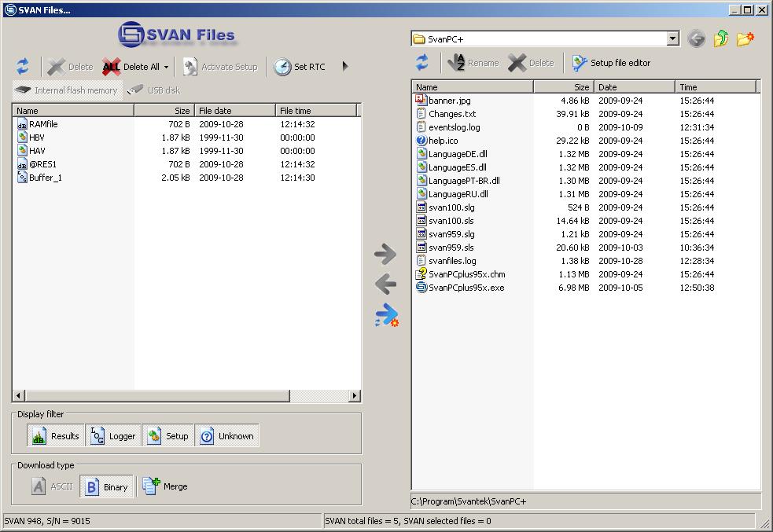This screenshot has height=532, width=773.
Task: Toggle the Logger display filter
Action: tap(113, 436)
